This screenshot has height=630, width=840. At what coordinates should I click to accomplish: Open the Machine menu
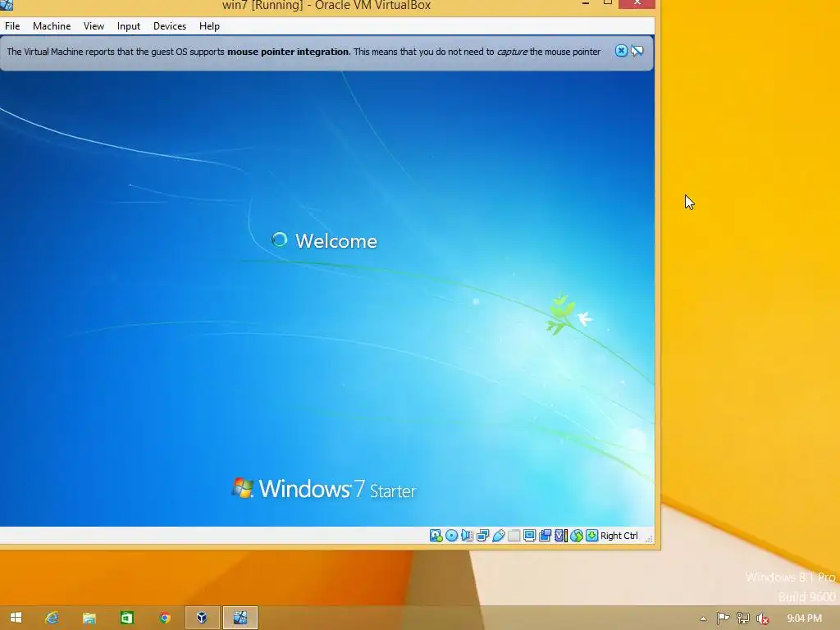[x=52, y=26]
